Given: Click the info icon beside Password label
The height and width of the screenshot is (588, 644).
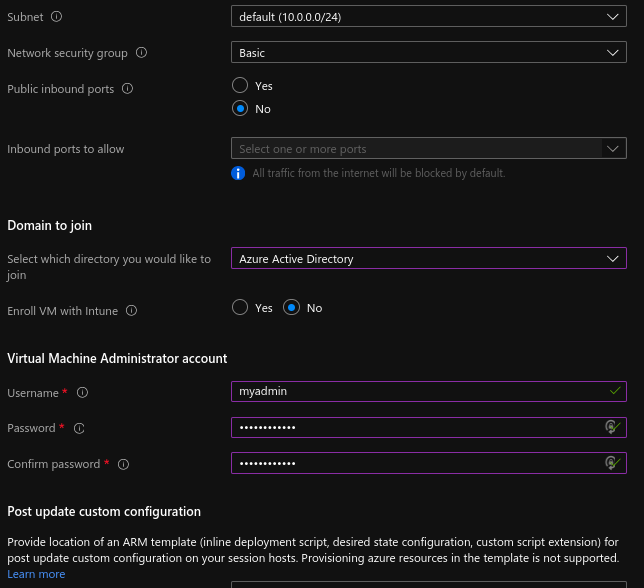Looking at the screenshot, I should (79, 429).
